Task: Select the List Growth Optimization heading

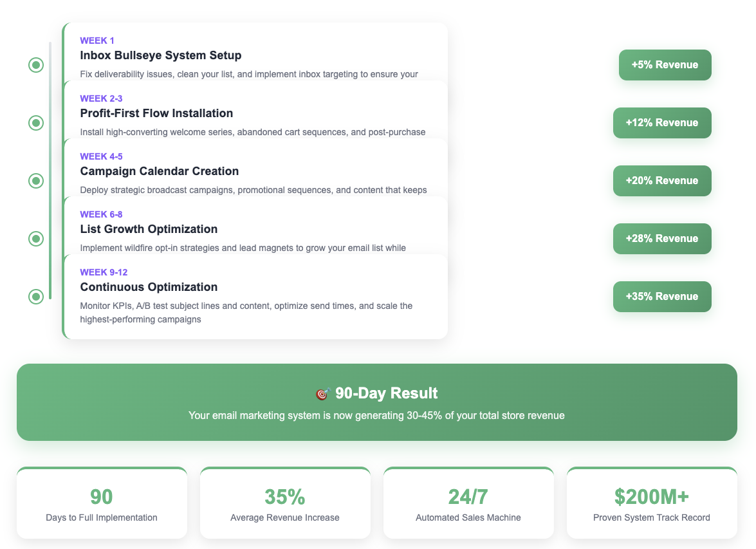Action: (x=149, y=229)
